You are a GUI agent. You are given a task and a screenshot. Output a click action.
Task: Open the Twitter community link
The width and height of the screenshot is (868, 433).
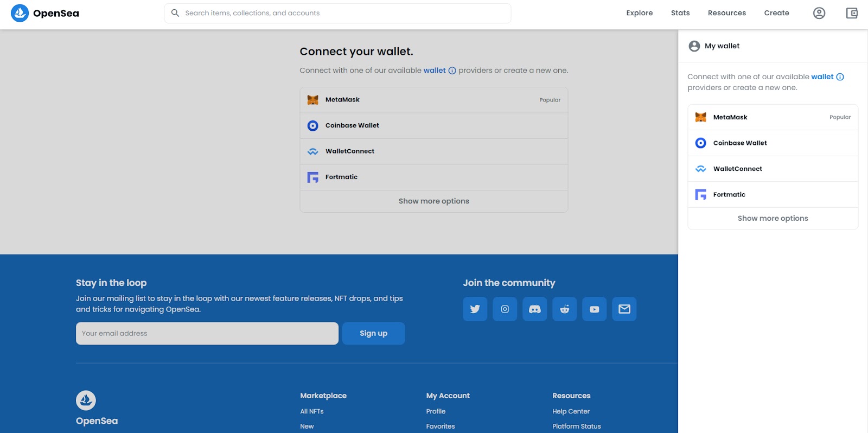475,309
